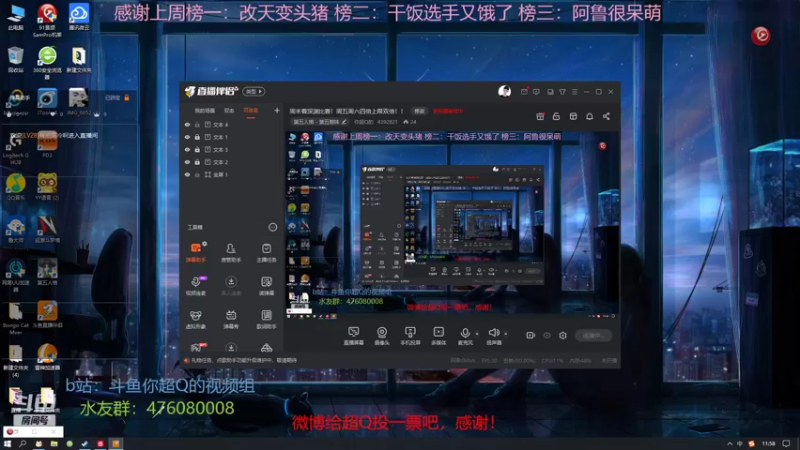Screen dimensions: 800x450
Task: Toggle the lock on 文本 3 layer
Action: pos(197,149)
